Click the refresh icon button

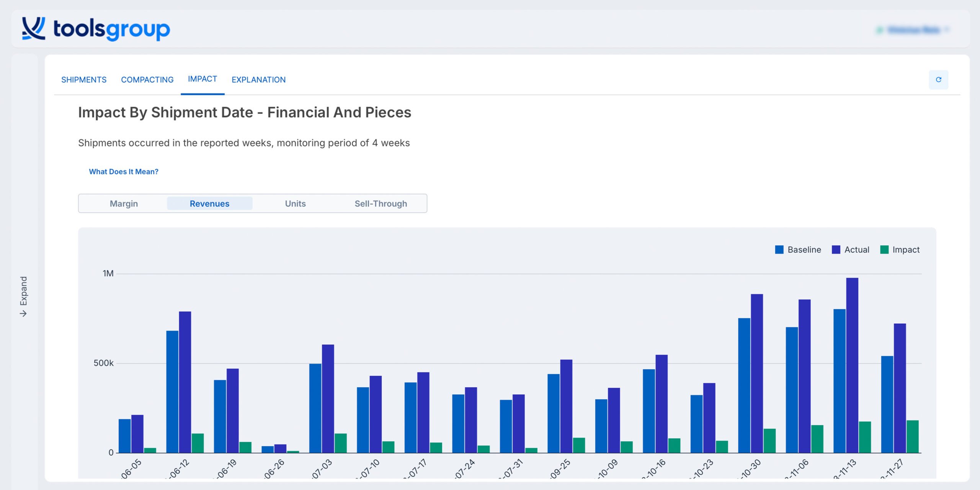pyautogui.click(x=938, y=80)
